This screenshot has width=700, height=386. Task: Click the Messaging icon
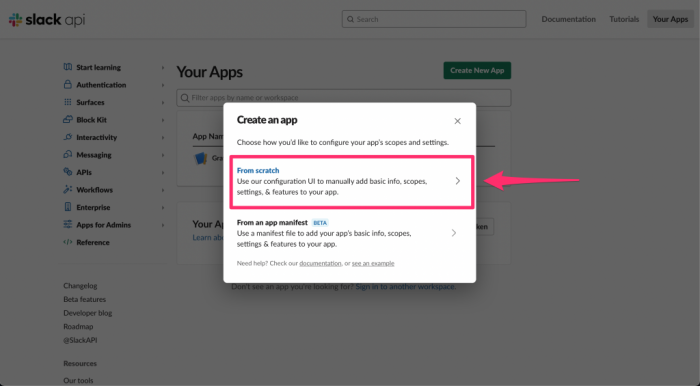(67, 154)
